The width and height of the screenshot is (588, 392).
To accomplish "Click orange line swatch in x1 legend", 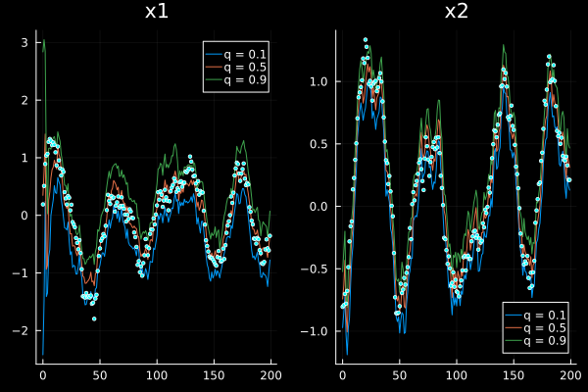I will tap(216, 68).
